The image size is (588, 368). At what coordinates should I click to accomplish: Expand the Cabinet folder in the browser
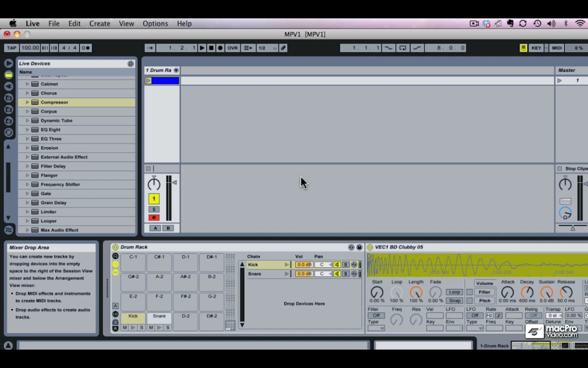click(x=28, y=84)
